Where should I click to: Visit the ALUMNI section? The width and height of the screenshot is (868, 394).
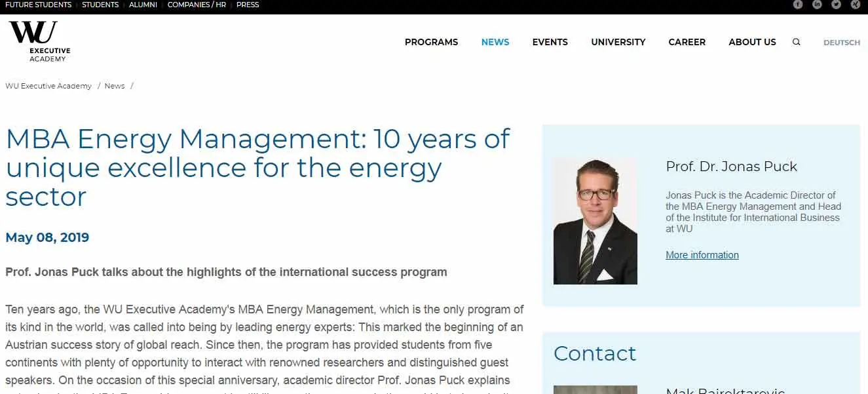pos(143,5)
